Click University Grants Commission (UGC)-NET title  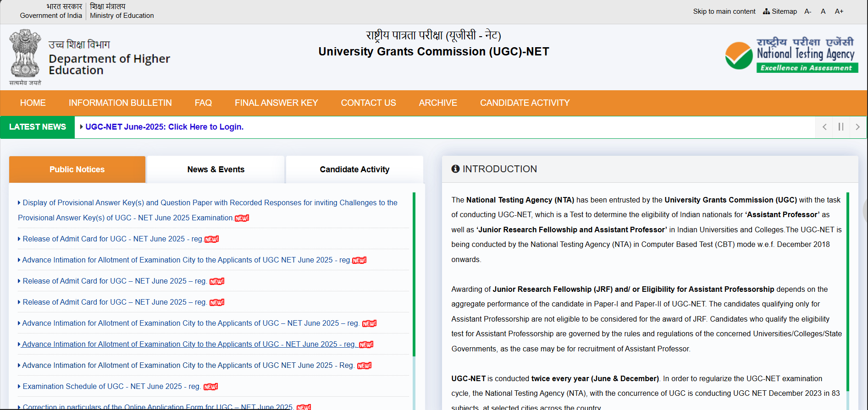point(434,52)
